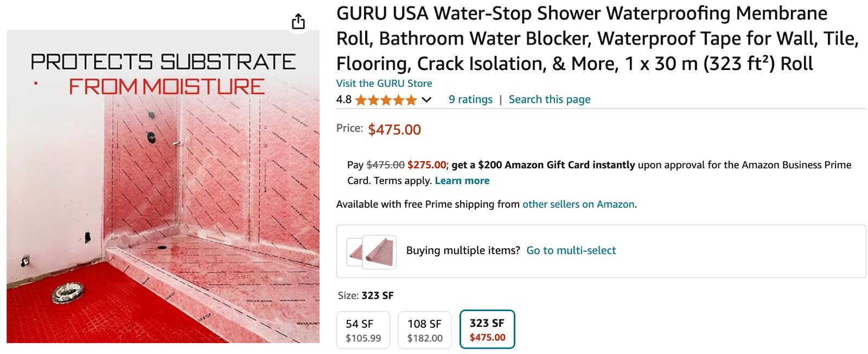Click the share icon above product image
Screen dimensions: 868x354
pos(298,22)
